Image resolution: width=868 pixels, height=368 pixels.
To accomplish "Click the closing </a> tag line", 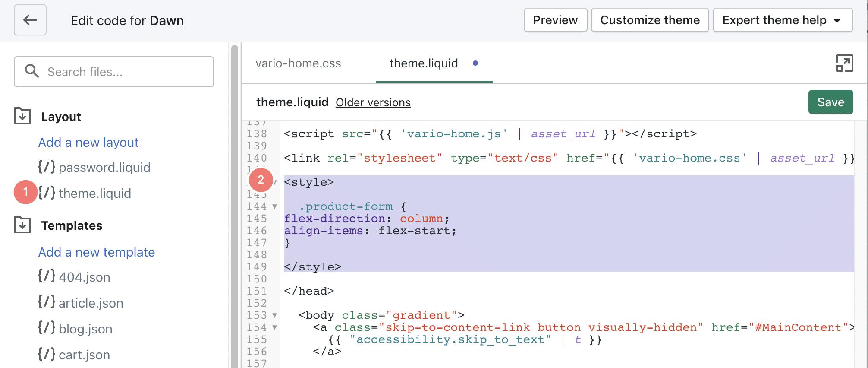I will pyautogui.click(x=327, y=352).
